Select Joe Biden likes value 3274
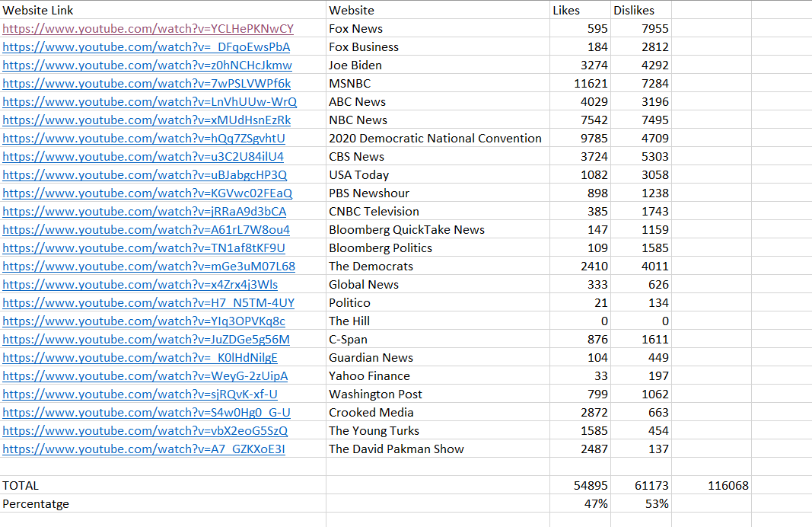 pyautogui.click(x=581, y=65)
